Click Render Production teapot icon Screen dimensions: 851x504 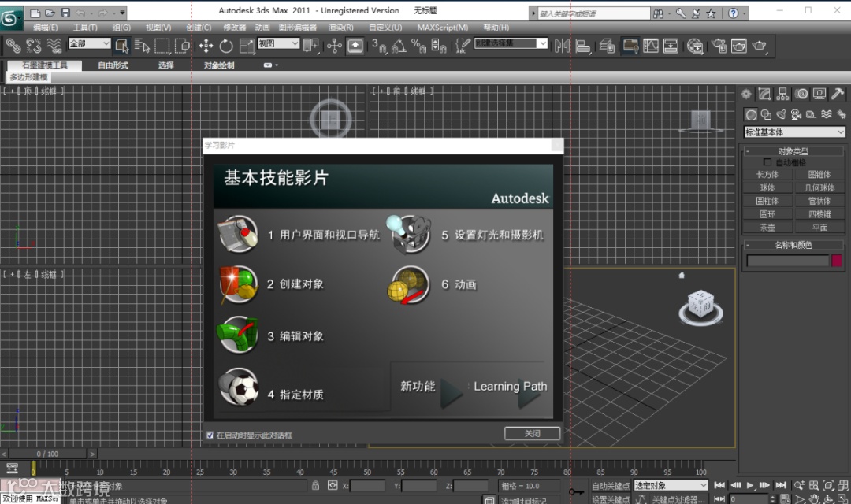[760, 46]
